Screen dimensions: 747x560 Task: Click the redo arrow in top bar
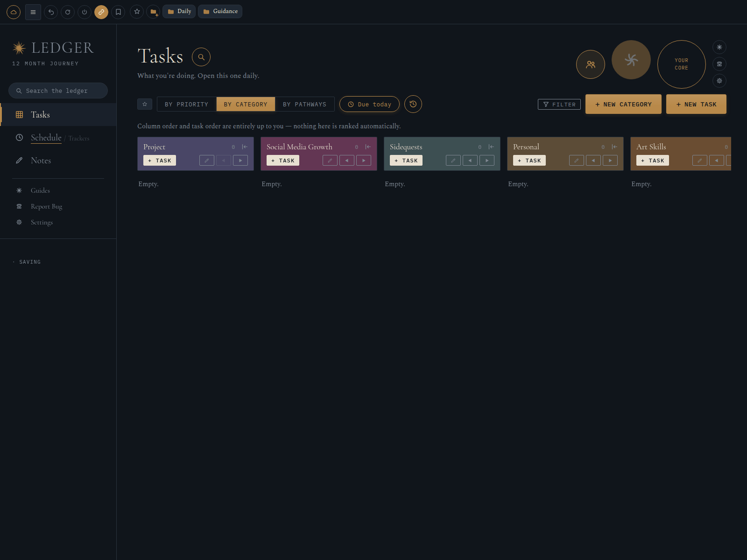[x=68, y=12]
